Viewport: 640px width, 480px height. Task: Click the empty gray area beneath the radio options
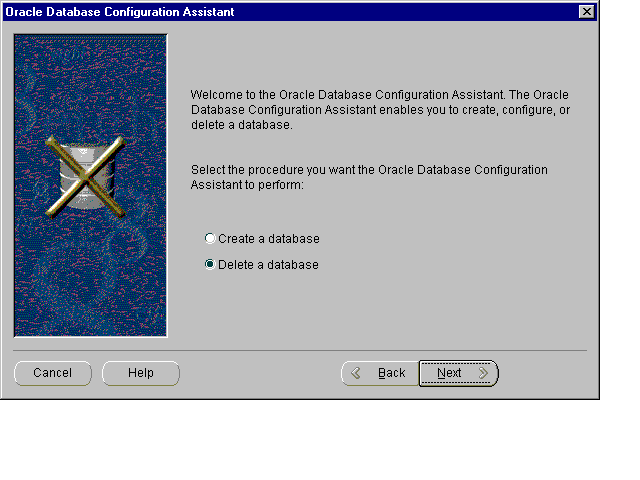(x=380, y=310)
